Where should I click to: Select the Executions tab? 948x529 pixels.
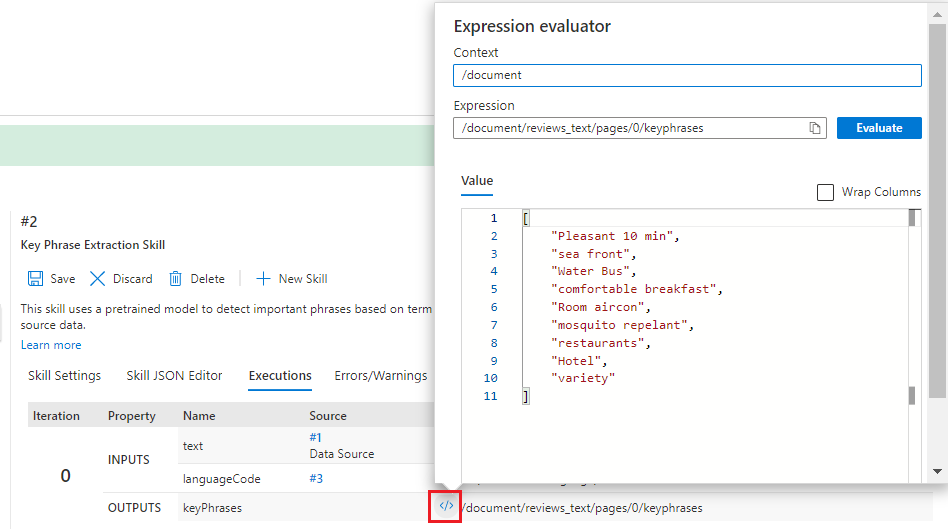point(280,376)
